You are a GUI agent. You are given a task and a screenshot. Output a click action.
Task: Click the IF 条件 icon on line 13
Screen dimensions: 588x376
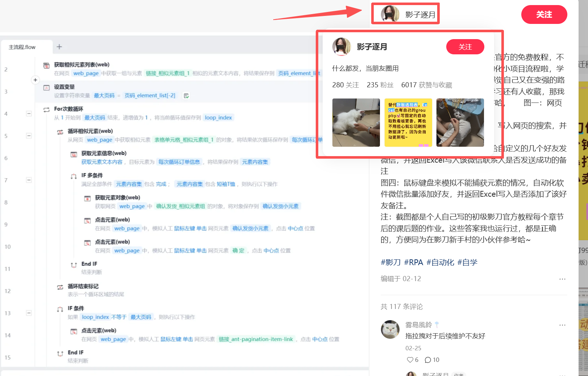pyautogui.click(x=60, y=309)
